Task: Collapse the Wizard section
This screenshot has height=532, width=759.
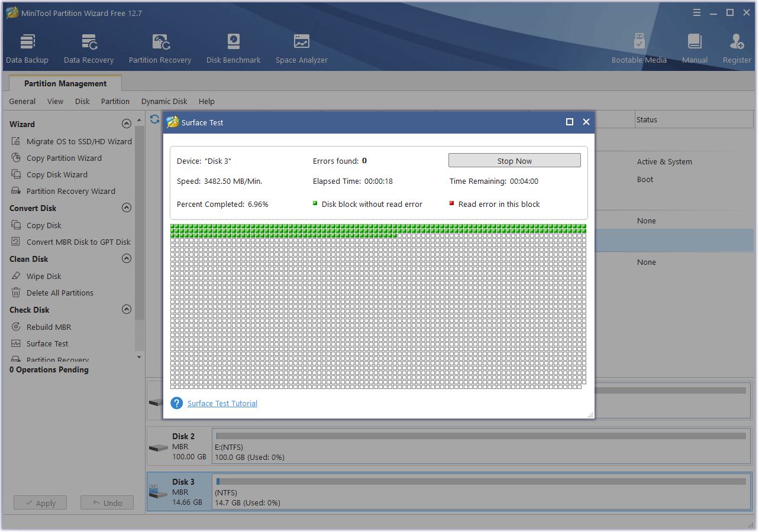Action: click(x=126, y=124)
